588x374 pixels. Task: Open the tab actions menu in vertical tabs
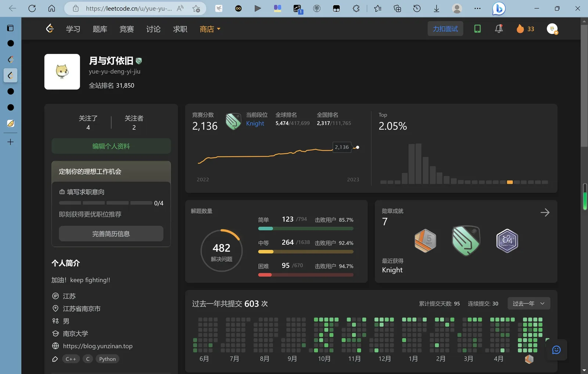click(10, 28)
